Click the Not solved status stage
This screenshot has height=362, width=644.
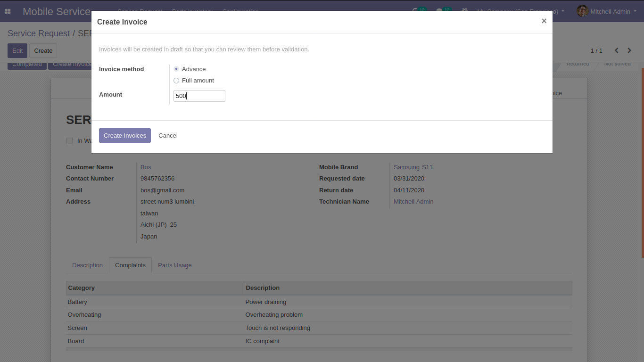point(617,64)
